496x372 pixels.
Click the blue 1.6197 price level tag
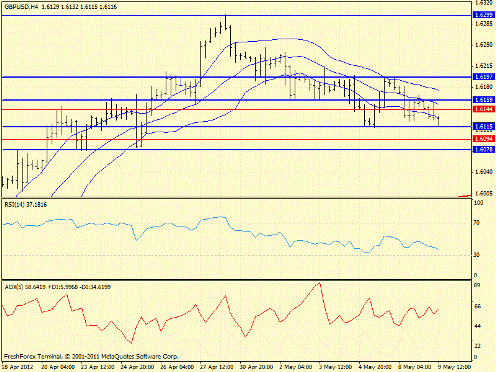[483, 77]
